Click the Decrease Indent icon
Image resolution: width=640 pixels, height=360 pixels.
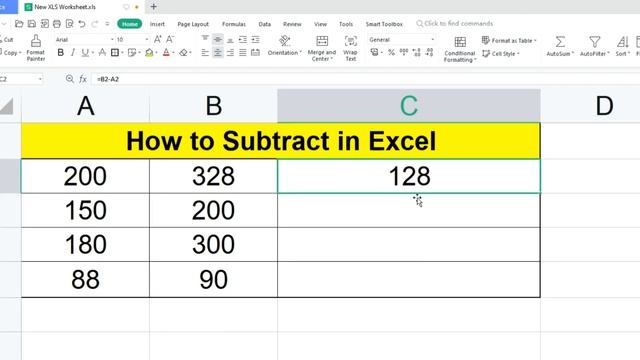(243, 40)
